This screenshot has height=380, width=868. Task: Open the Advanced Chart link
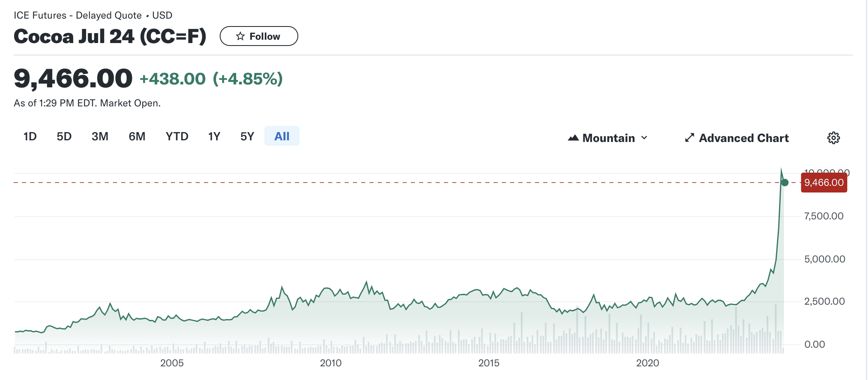coord(743,138)
